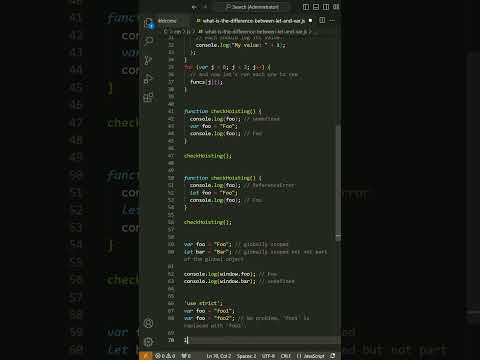
Task: Split the editor to the right
Action: [x=322, y=20]
